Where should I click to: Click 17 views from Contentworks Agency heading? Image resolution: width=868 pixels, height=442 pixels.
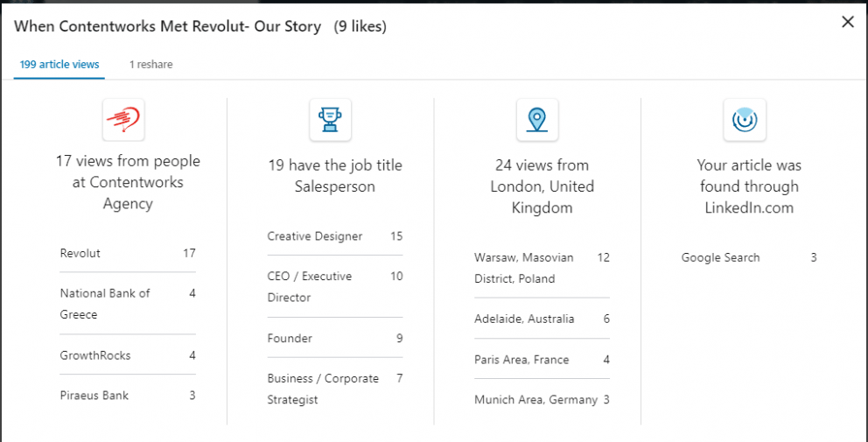pos(128,182)
